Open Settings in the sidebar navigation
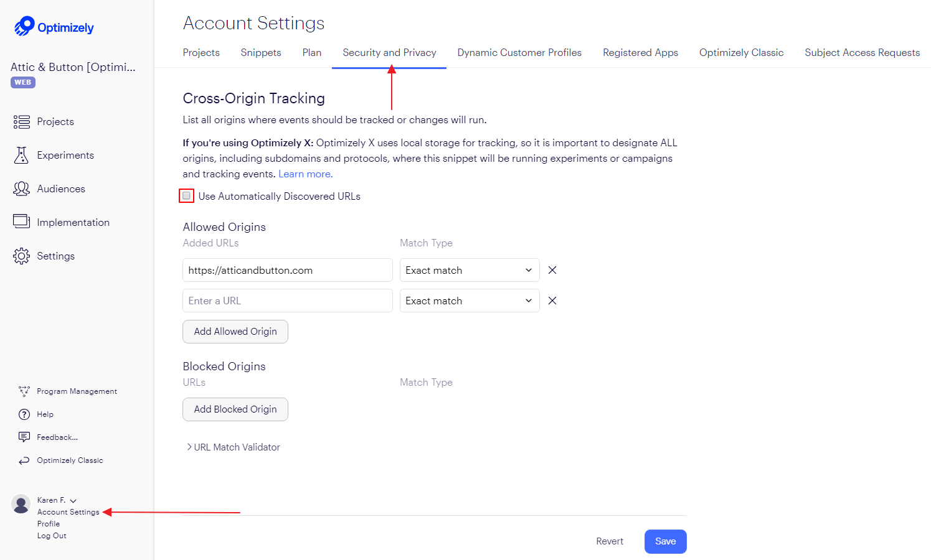The width and height of the screenshot is (931, 560). coord(56,256)
